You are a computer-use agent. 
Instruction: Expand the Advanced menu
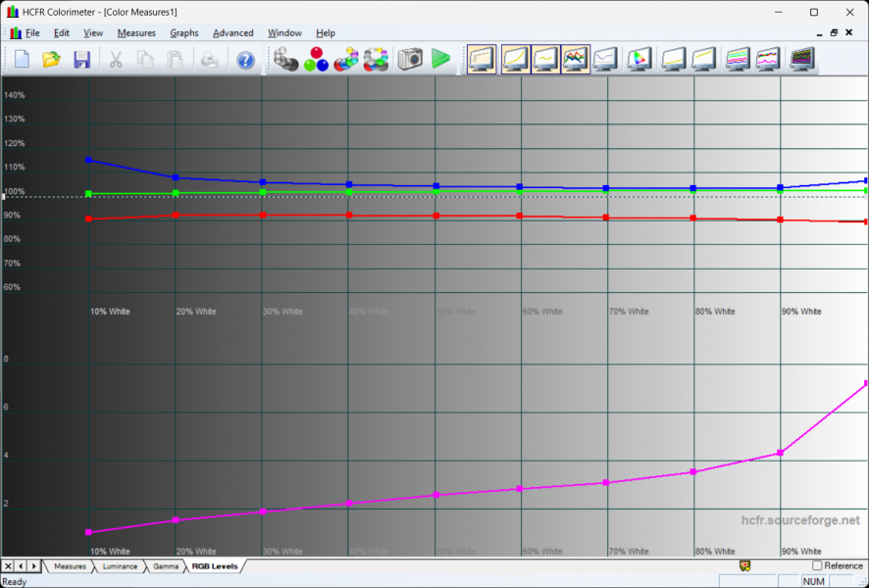click(232, 33)
